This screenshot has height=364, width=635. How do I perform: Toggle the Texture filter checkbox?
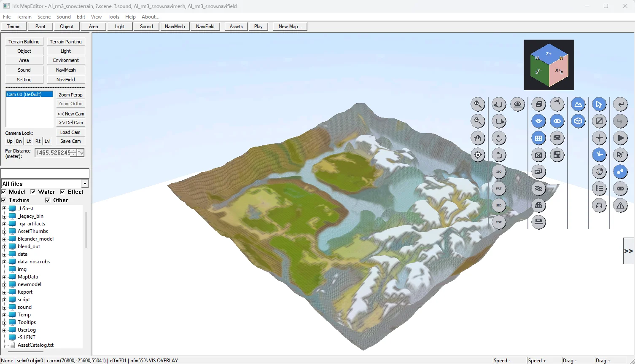point(4,200)
